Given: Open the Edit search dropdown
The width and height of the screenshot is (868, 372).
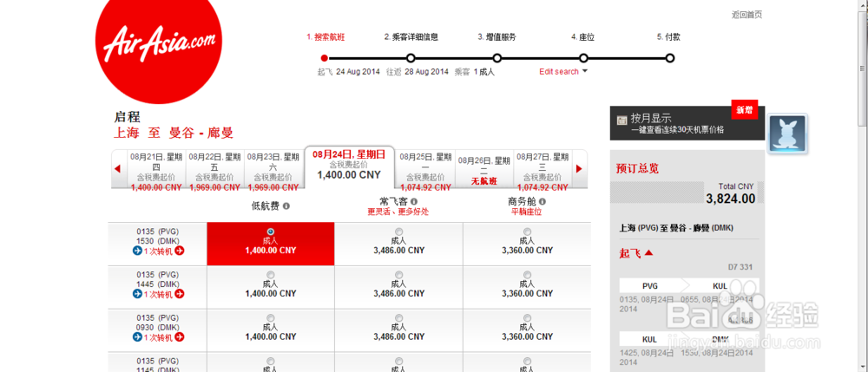Looking at the screenshot, I should [x=563, y=71].
